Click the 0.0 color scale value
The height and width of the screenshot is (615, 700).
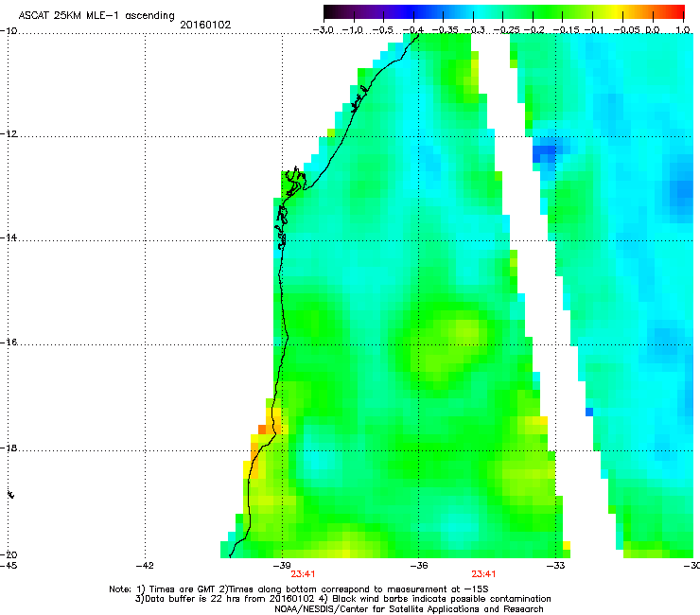(x=653, y=30)
